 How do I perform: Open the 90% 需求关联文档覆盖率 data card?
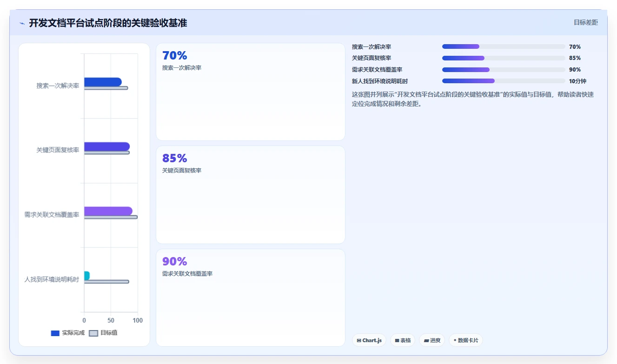(x=251, y=298)
